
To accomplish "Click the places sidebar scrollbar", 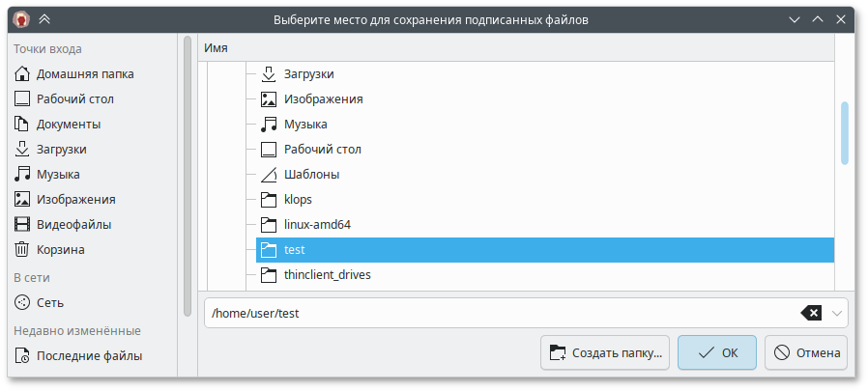I will click(188, 176).
